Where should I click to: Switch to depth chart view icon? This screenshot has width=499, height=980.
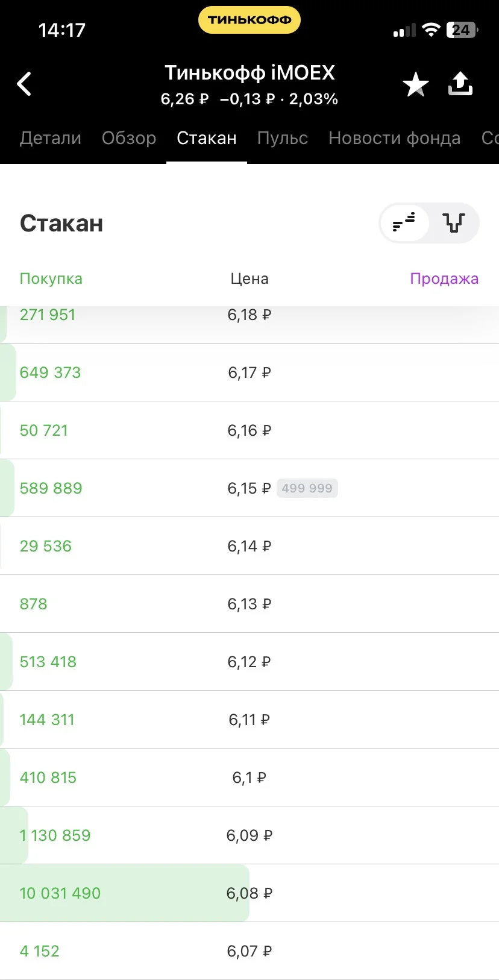[x=454, y=223]
